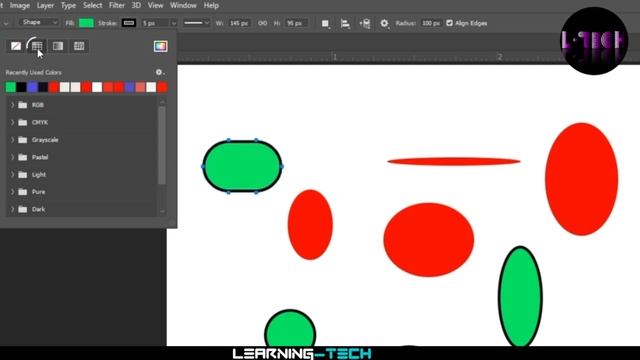Open the Select menu
Screen dimensions: 640x360
click(92, 5)
